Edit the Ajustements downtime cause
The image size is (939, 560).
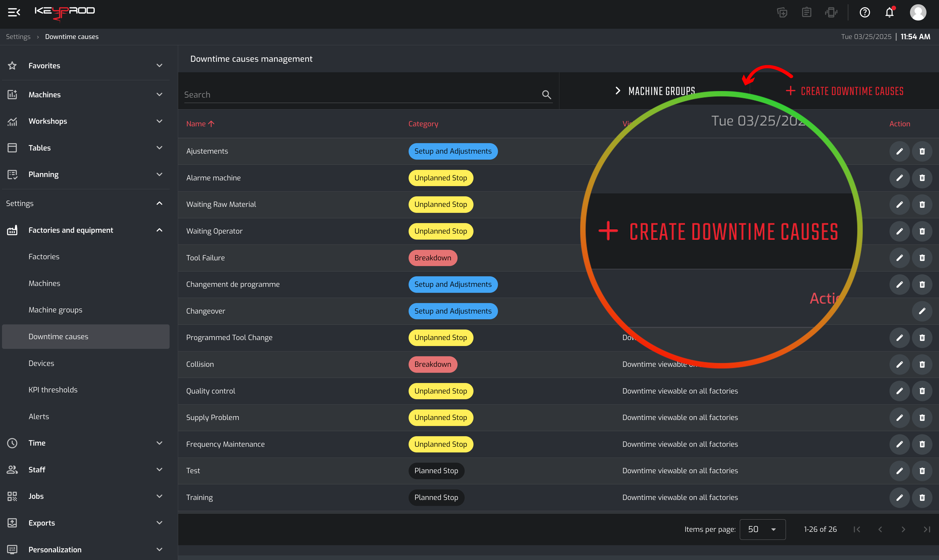click(899, 151)
